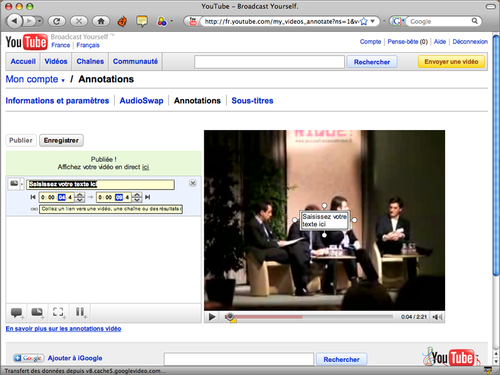Open the AudioSwap tab
The height and width of the screenshot is (375, 500).
pyautogui.click(x=141, y=101)
